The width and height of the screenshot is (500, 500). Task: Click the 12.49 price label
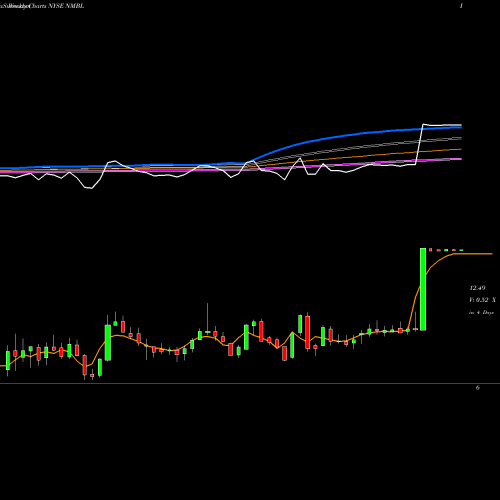click(477, 288)
